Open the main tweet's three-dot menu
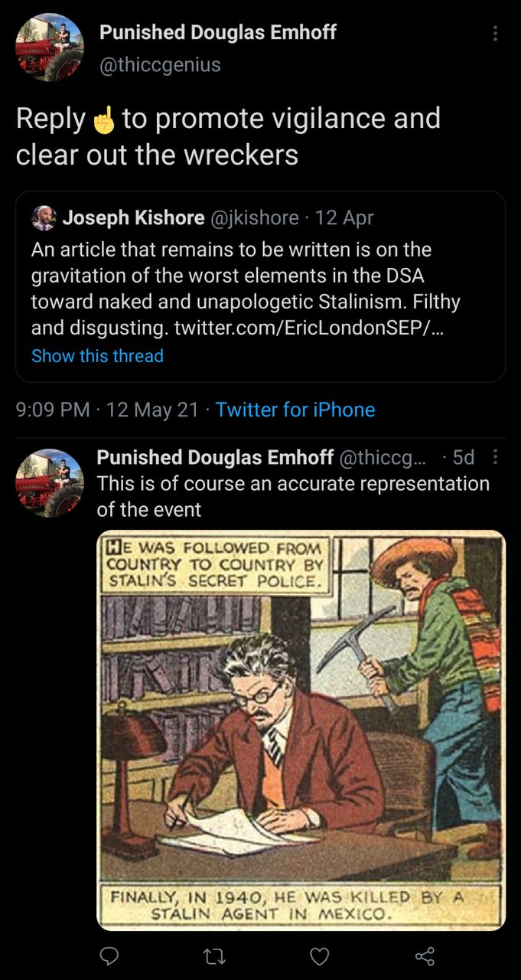Viewport: 521px width, 980px height. (x=495, y=34)
